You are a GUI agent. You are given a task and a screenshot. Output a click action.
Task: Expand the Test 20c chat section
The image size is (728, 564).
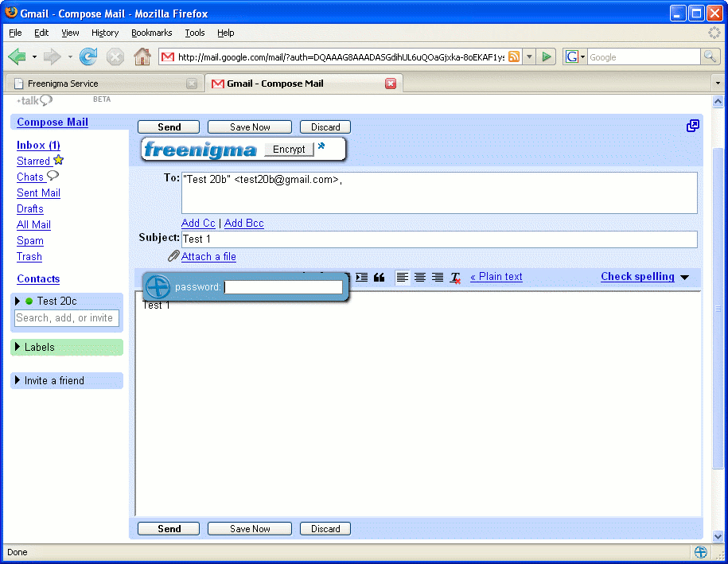pyautogui.click(x=18, y=301)
